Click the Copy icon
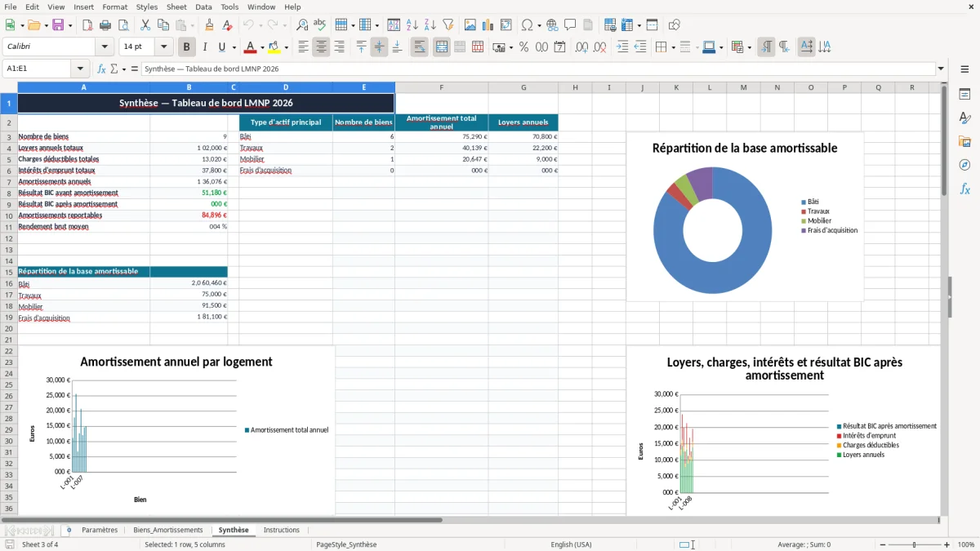The image size is (980, 551). (163, 25)
